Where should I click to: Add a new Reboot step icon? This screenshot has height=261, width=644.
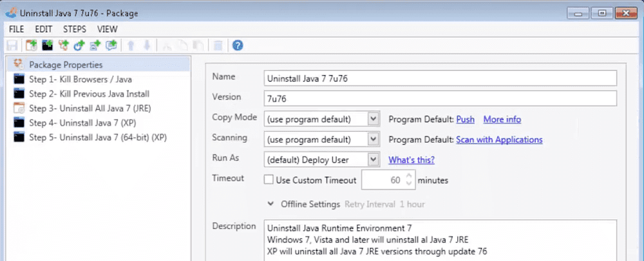[79, 46]
